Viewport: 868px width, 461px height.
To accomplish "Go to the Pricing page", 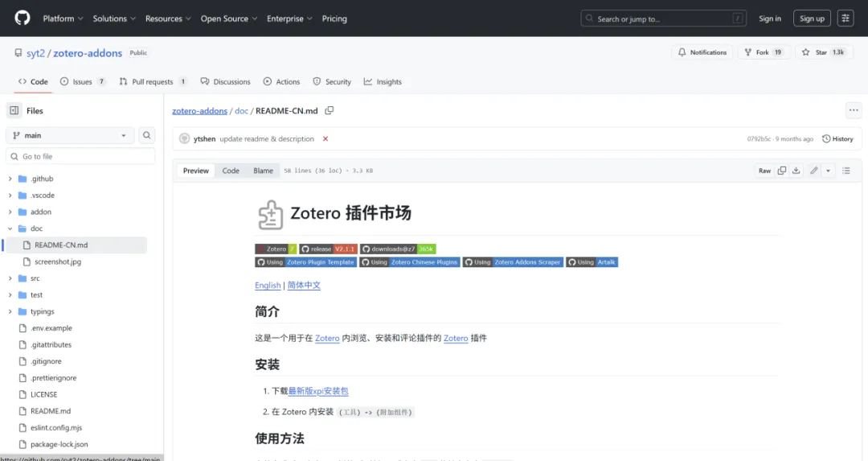I will click(x=334, y=19).
